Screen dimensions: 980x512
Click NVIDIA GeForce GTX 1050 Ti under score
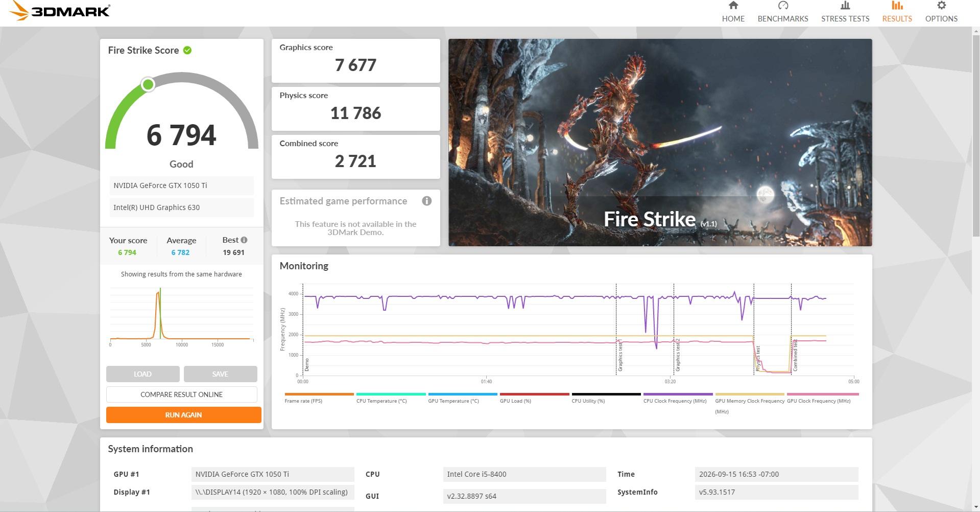pos(181,185)
